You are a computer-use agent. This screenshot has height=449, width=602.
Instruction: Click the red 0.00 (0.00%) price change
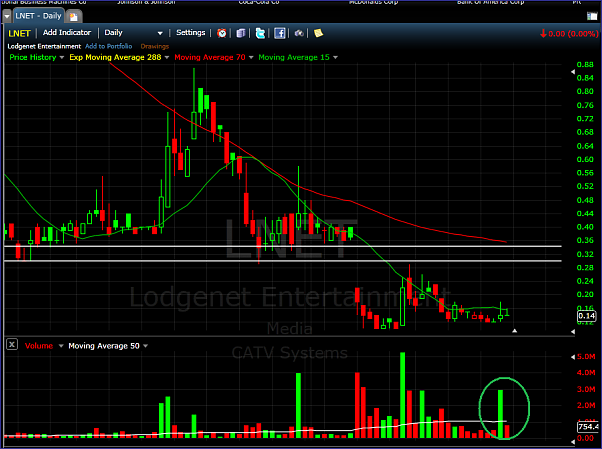click(569, 33)
